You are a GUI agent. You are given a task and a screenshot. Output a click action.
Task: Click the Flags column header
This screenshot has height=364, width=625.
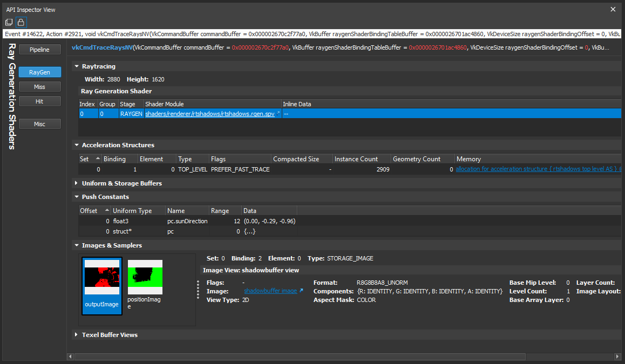240,159
